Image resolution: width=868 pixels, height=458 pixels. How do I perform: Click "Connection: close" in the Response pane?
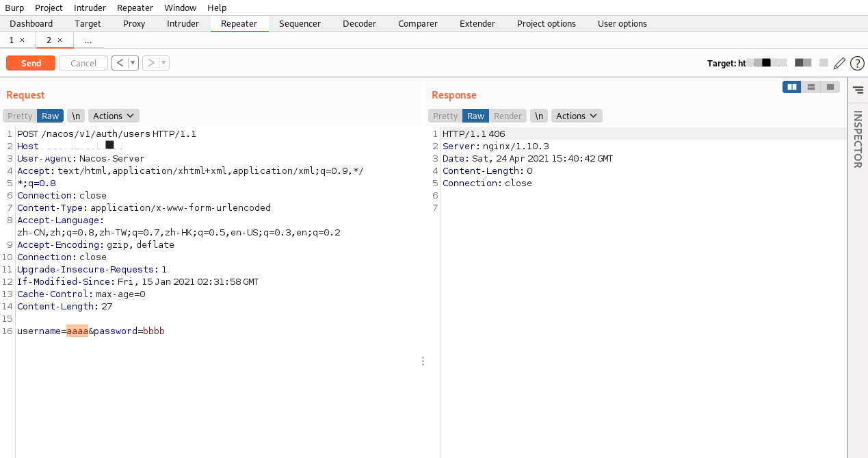pos(487,183)
